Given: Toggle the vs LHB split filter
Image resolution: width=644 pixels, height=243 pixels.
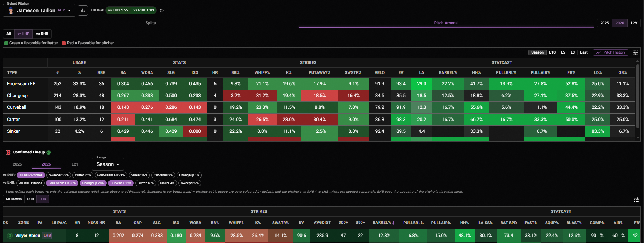Looking at the screenshot, I should (24, 34).
